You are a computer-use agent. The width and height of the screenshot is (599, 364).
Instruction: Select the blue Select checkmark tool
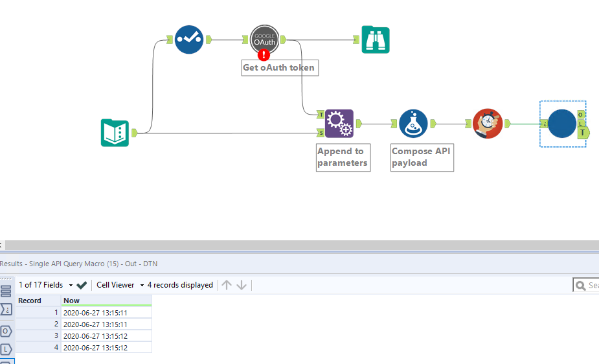point(189,40)
